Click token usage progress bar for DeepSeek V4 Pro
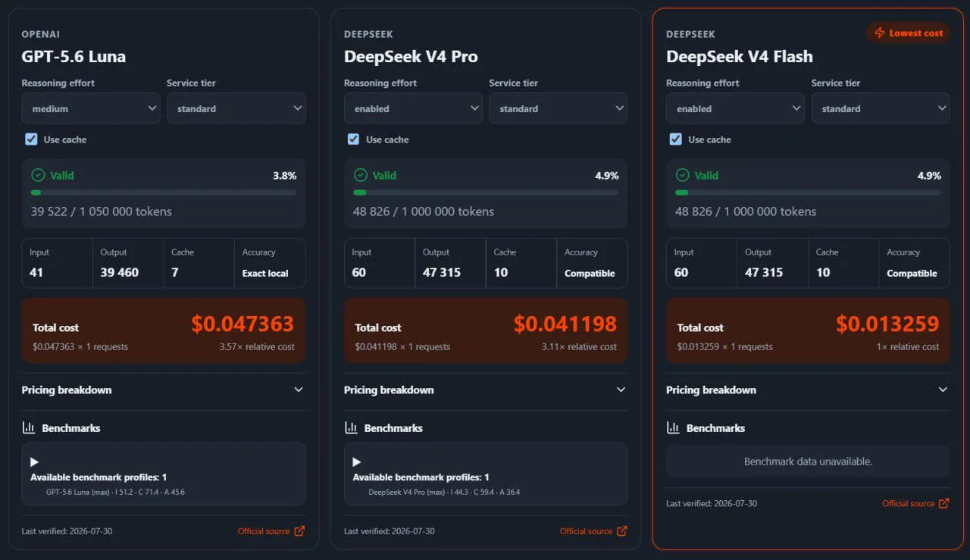Viewport: 970px width, 560px height. click(486, 192)
